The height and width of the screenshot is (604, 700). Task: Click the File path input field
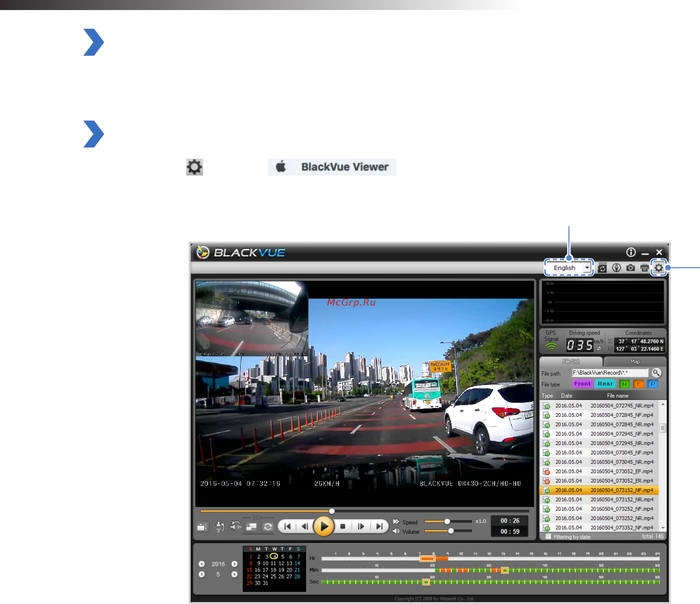(x=610, y=372)
